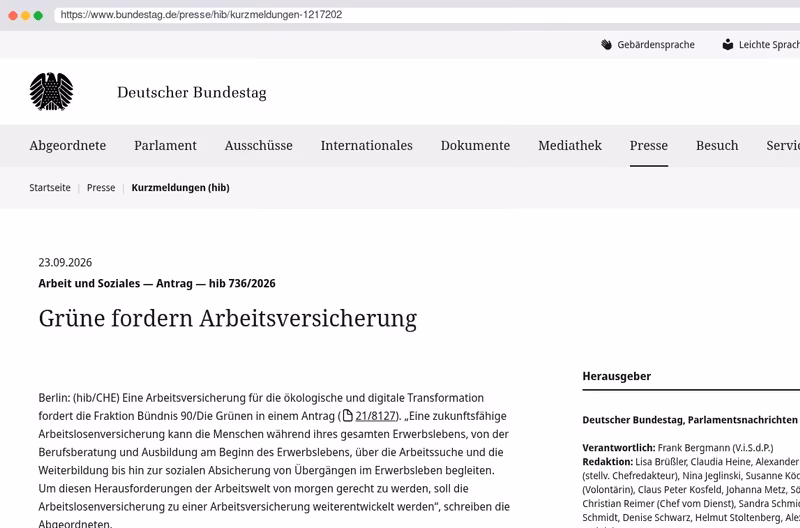
Task: Click the document icon before 21/8127
Action: click(347, 416)
